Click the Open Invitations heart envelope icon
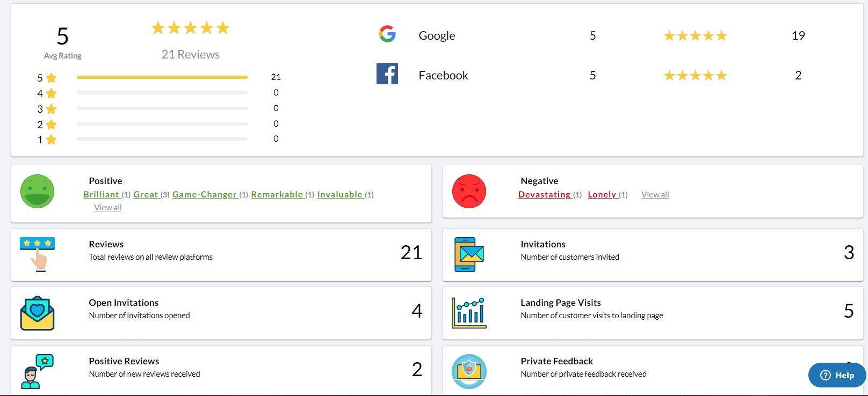Viewport: 868px width, 396px height. [x=37, y=313]
